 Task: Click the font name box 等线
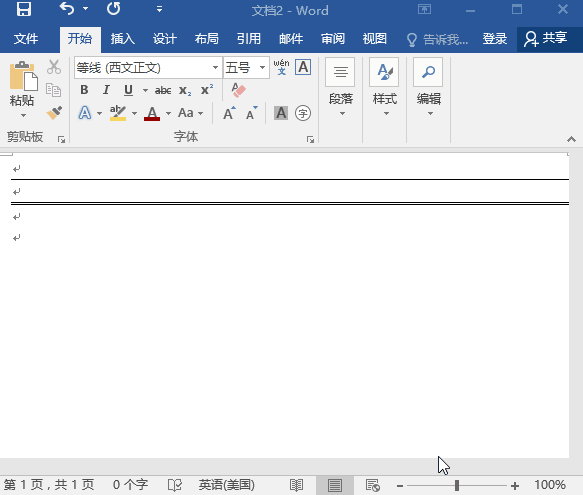142,68
